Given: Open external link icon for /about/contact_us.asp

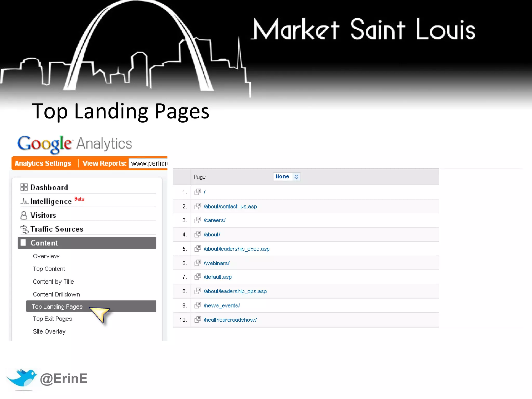Looking at the screenshot, I should [198, 206].
